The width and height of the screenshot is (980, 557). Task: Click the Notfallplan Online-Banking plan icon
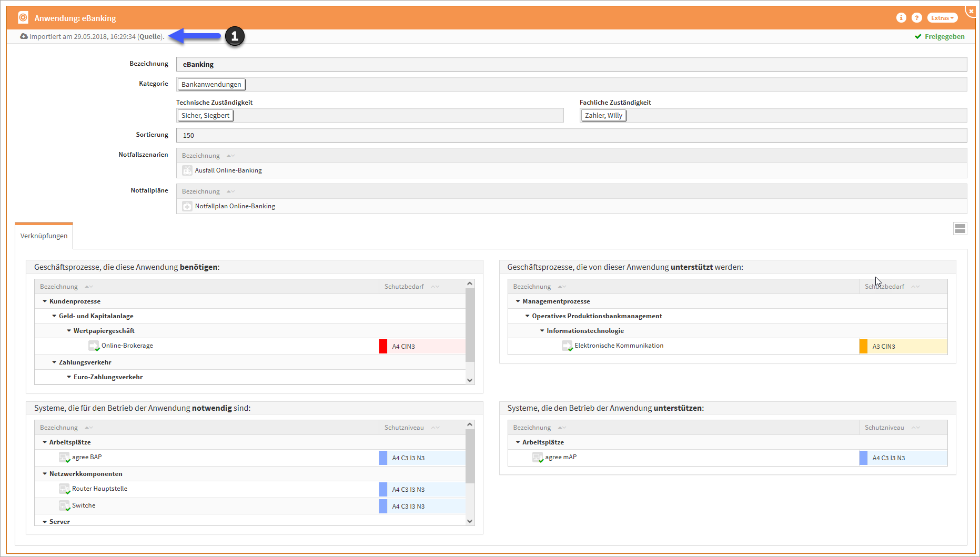click(187, 206)
